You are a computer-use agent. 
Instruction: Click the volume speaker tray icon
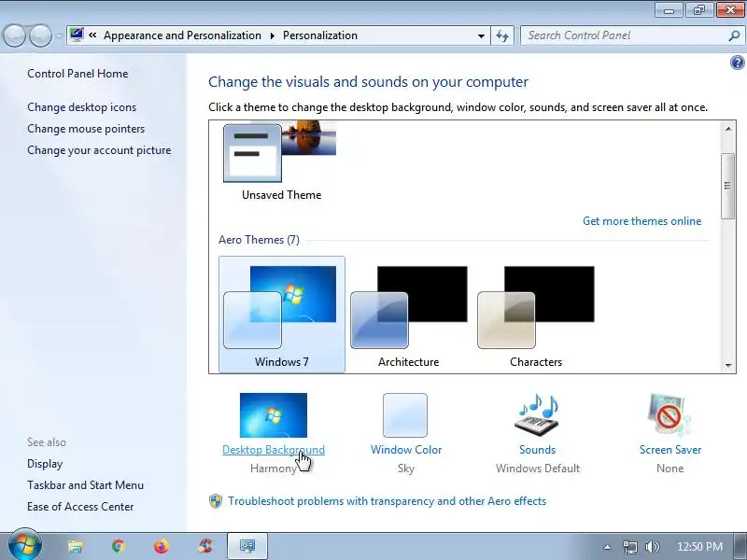[652, 547]
